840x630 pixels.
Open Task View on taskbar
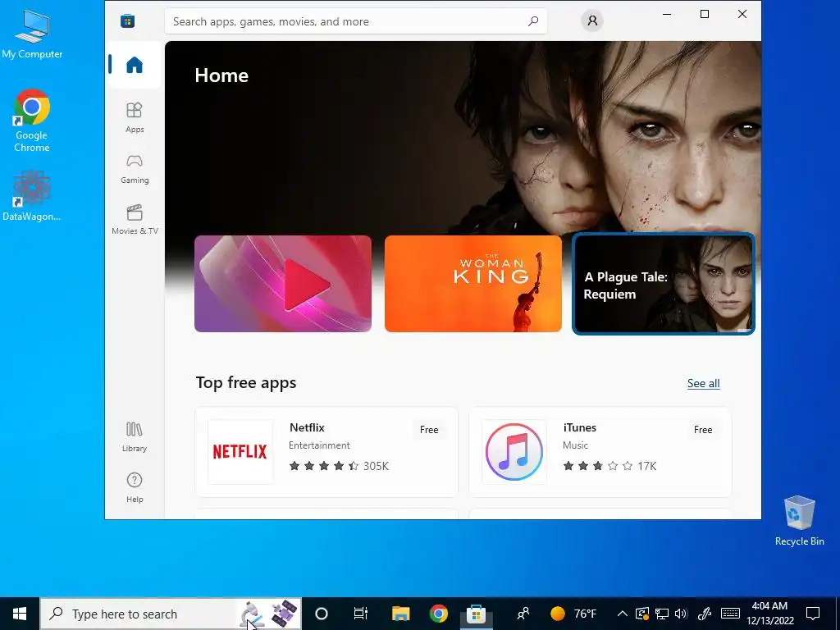point(361,614)
